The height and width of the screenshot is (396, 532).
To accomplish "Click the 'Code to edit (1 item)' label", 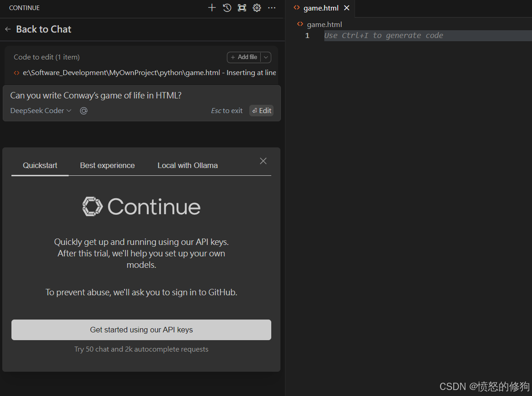I will pyautogui.click(x=47, y=57).
